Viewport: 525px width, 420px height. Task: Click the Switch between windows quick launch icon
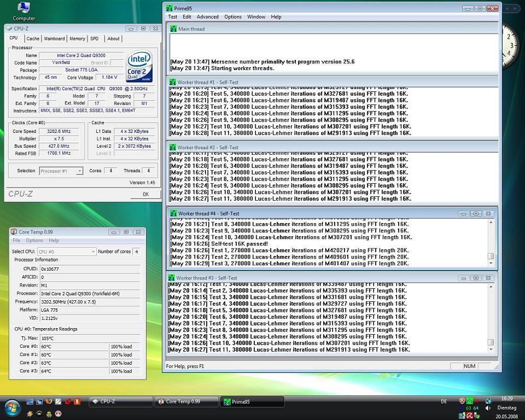[39, 401]
